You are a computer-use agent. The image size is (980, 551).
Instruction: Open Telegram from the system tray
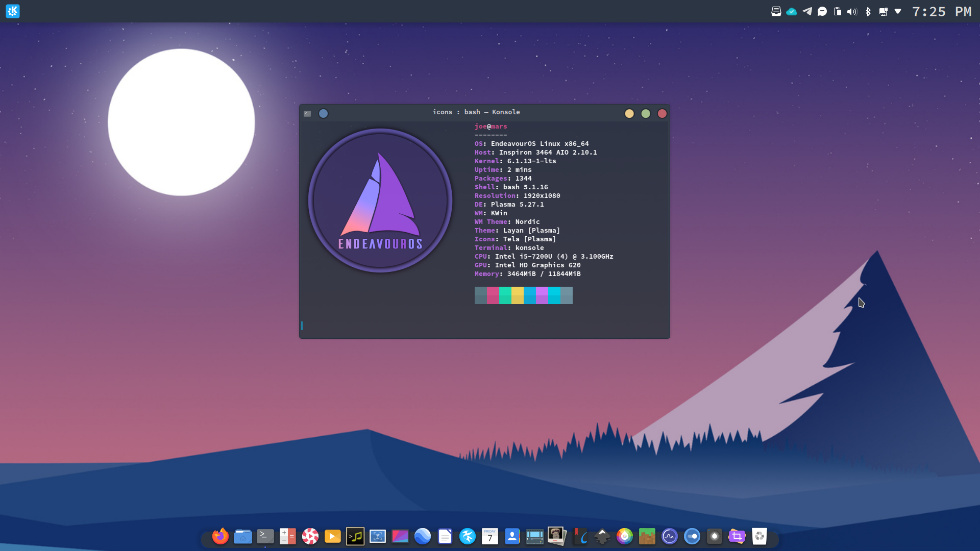coord(807,11)
